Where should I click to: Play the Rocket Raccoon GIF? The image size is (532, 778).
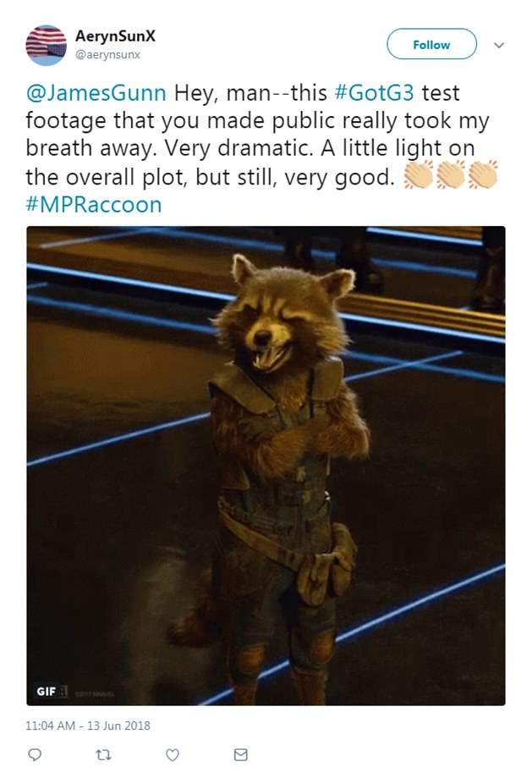tap(266, 466)
